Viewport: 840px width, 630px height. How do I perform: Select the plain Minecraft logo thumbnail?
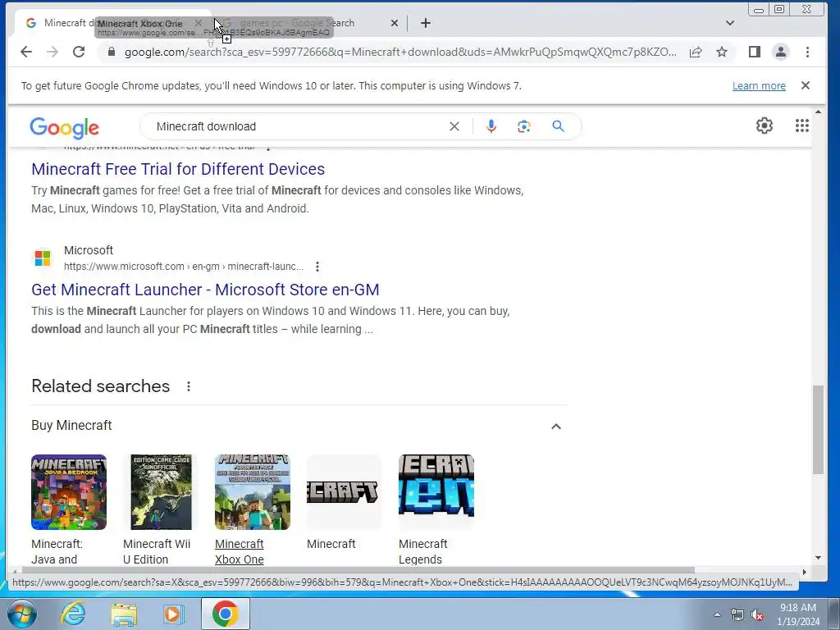tap(344, 492)
